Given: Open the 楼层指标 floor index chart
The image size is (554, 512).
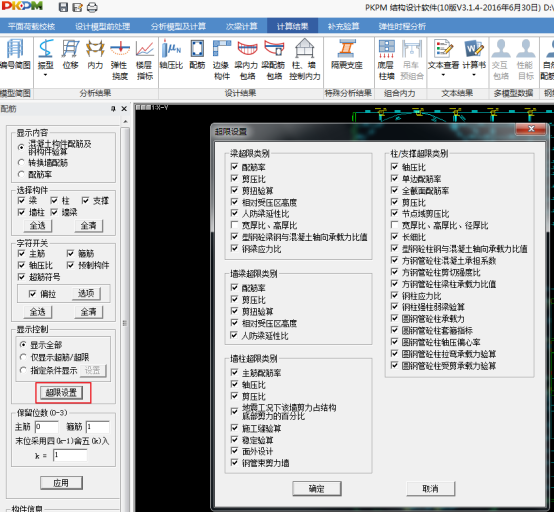Looking at the screenshot, I should 145,60.
